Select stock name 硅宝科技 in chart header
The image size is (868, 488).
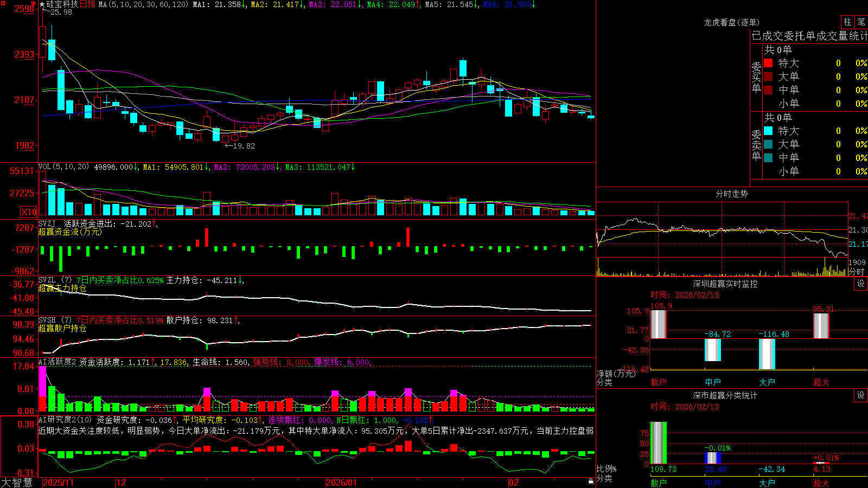pyautogui.click(x=62, y=4)
